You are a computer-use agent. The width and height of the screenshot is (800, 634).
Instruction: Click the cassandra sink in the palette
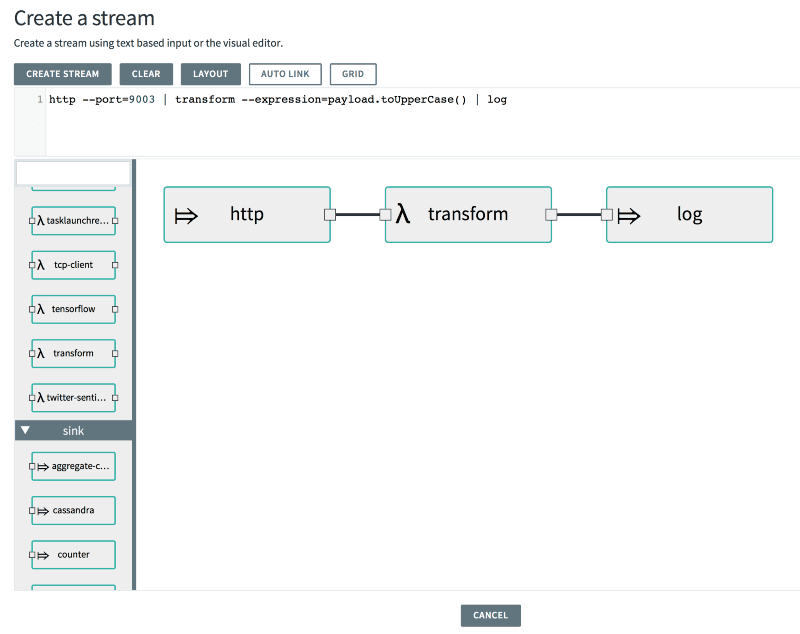click(x=73, y=510)
